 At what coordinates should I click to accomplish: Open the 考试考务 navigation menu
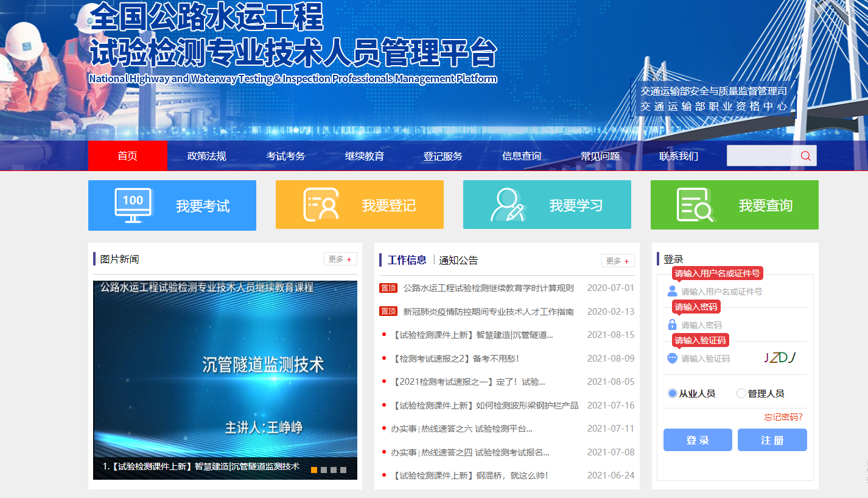(285, 156)
